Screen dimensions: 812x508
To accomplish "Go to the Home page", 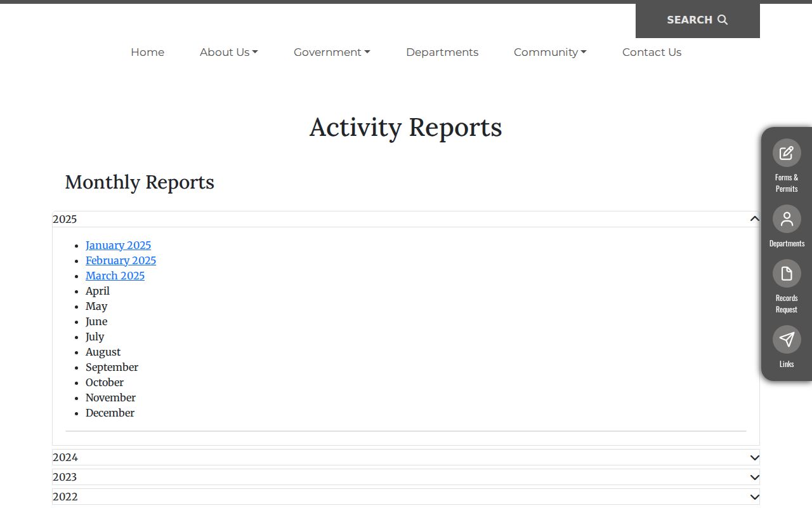I will (148, 52).
